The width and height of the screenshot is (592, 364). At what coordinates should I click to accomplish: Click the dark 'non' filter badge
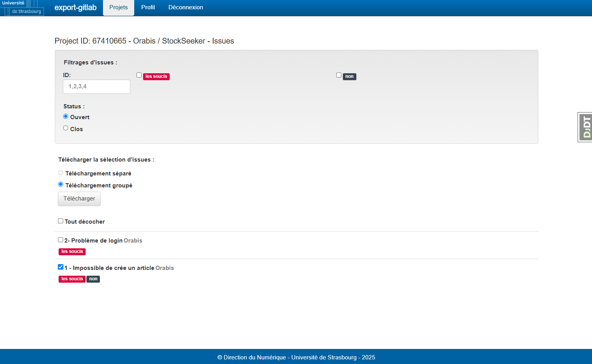click(349, 76)
